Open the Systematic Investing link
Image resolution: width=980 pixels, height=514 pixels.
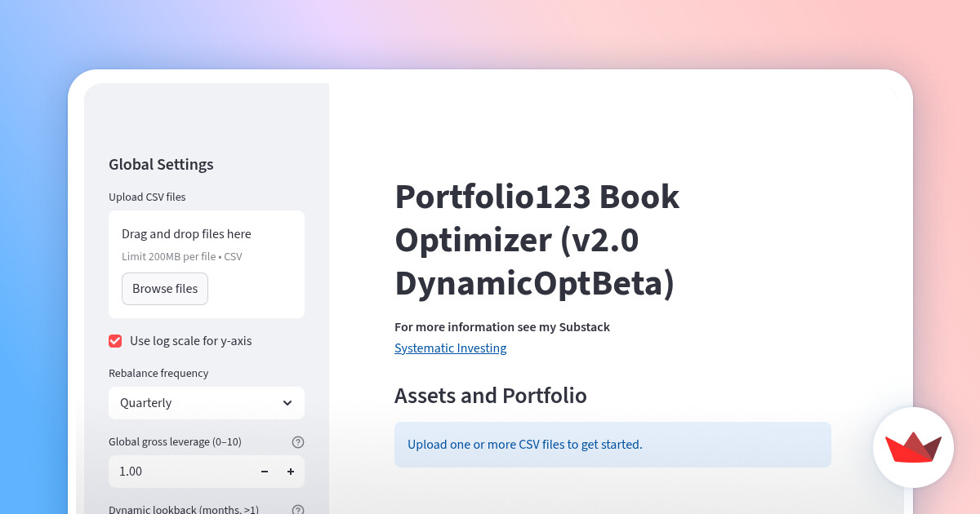[450, 348]
